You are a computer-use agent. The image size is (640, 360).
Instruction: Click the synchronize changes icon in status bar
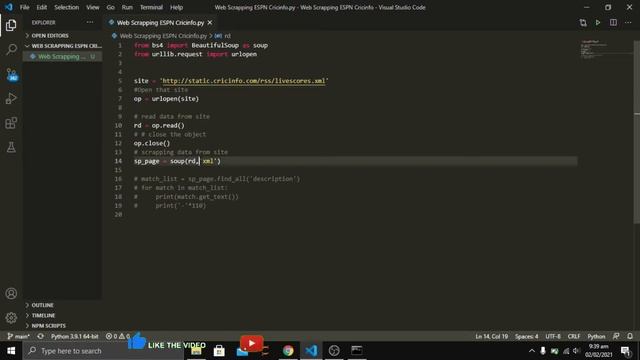(40, 336)
